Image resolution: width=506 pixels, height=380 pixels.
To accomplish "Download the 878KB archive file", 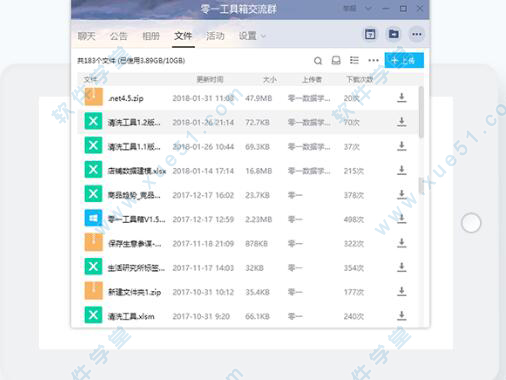I will point(402,243).
